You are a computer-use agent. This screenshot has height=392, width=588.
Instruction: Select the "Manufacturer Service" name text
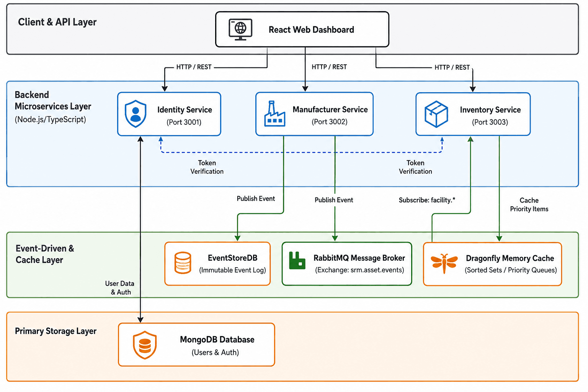330,109
